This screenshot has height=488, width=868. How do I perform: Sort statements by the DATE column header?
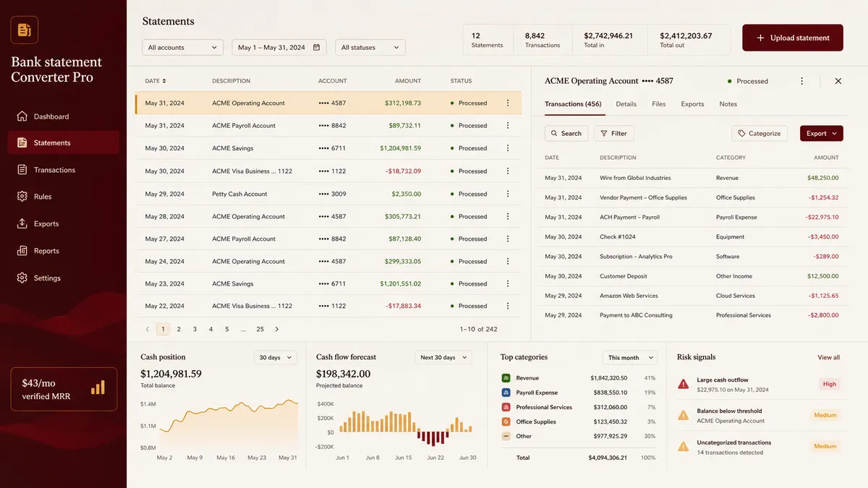(x=156, y=81)
